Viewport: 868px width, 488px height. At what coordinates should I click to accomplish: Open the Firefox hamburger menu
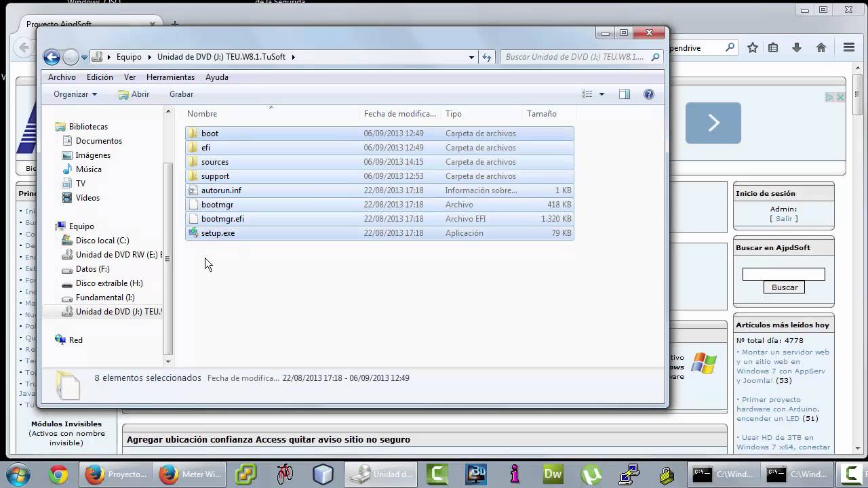click(849, 47)
